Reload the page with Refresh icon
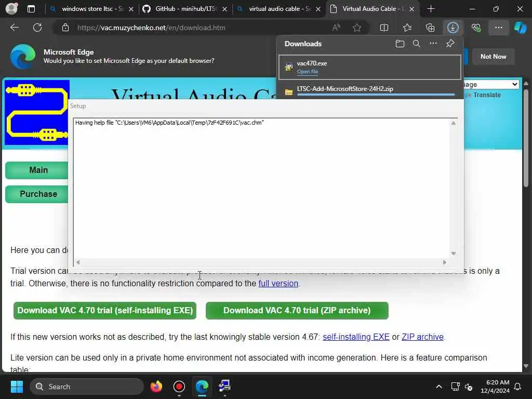532x399 pixels. click(37, 28)
